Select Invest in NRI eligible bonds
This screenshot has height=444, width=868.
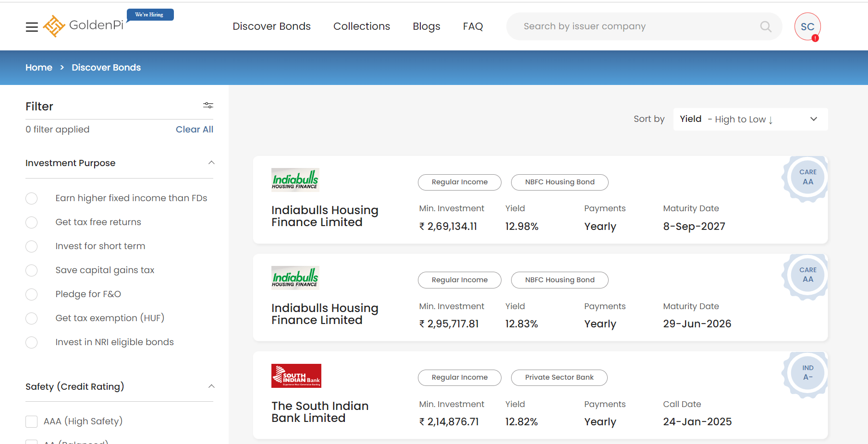point(32,343)
